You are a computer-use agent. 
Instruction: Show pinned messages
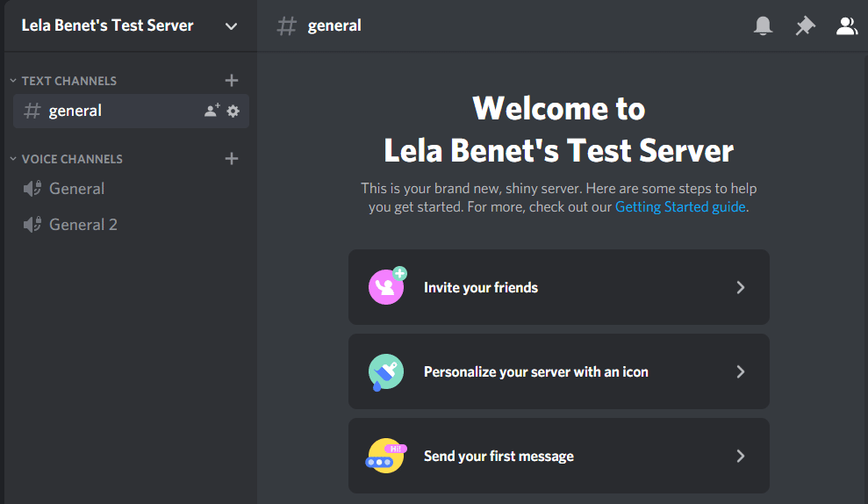[805, 26]
